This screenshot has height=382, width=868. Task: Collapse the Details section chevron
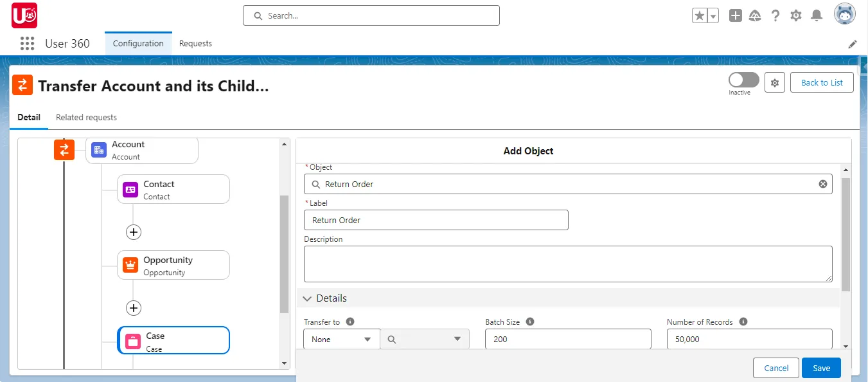click(307, 298)
